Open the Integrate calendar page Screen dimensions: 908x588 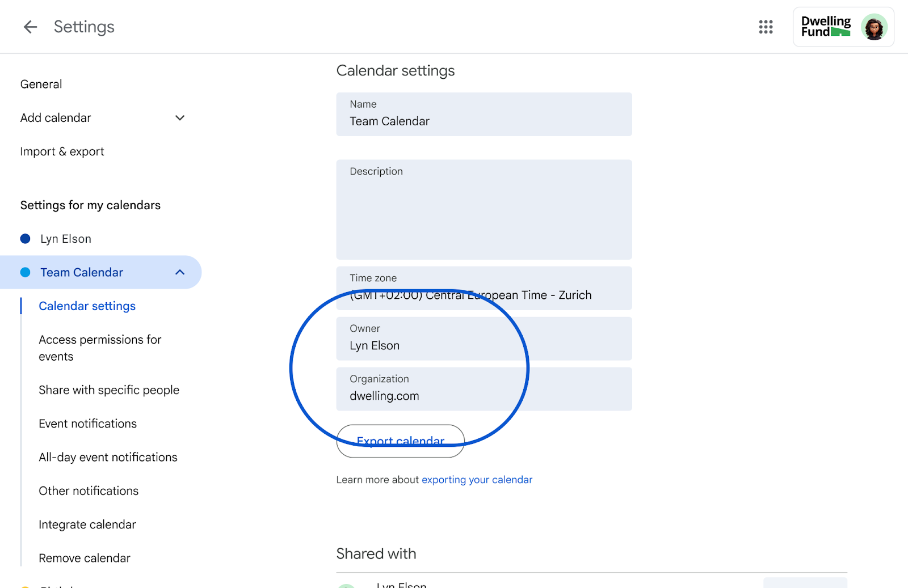click(87, 524)
